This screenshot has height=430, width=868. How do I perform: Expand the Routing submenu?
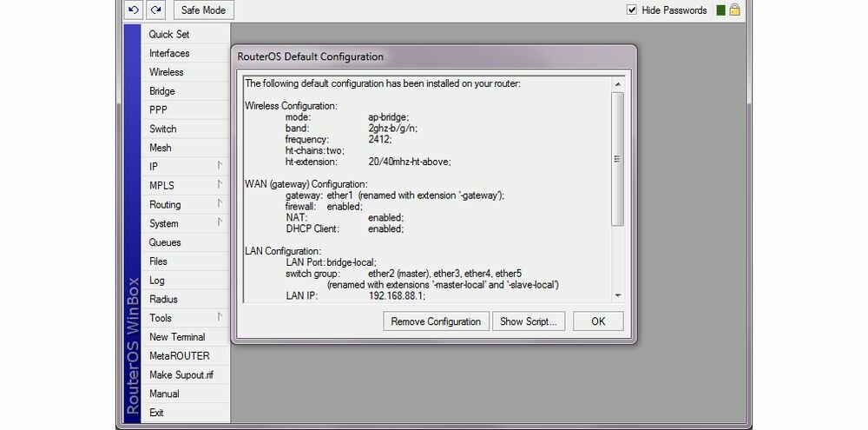tap(185, 204)
